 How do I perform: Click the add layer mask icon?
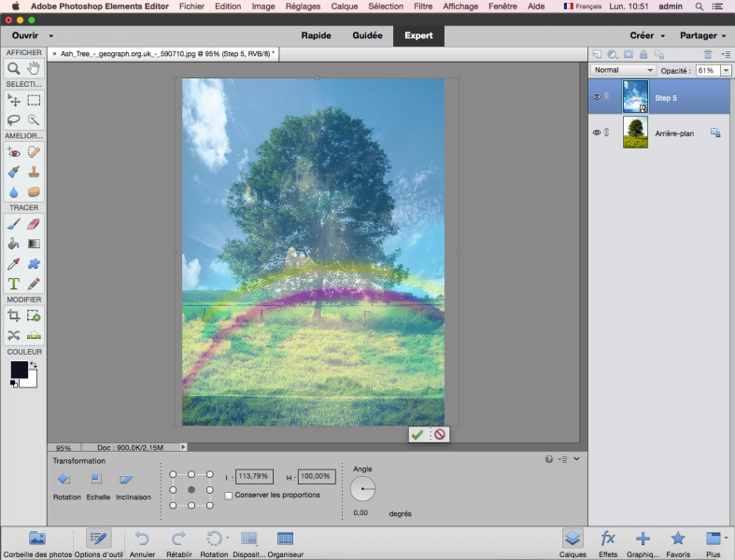[x=629, y=54]
